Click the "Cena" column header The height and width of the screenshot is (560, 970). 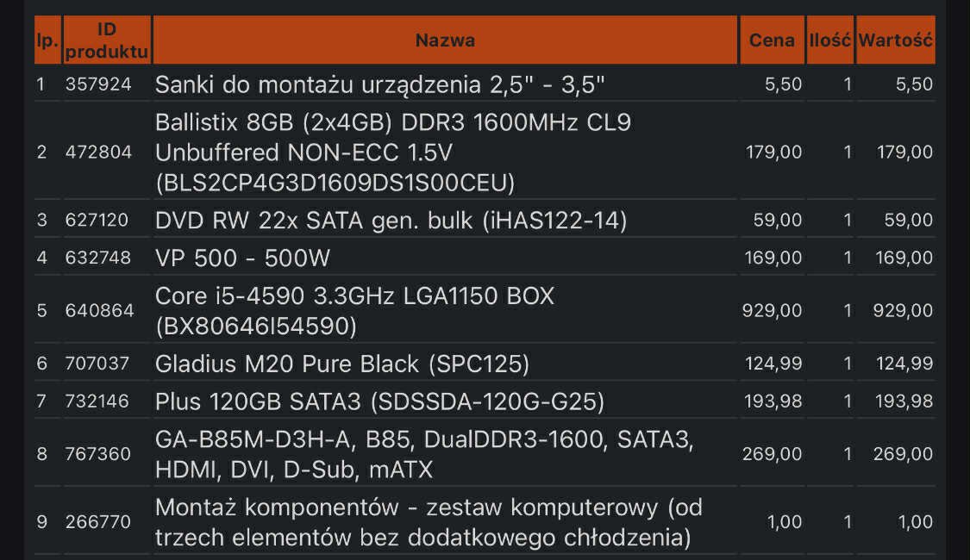point(772,40)
